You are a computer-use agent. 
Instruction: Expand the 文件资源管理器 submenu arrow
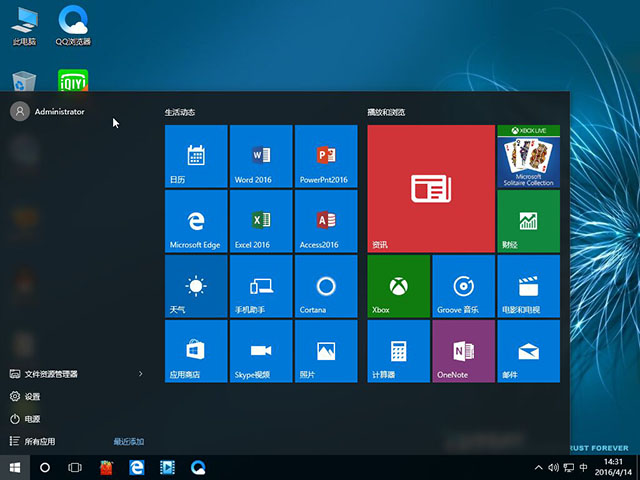click(x=140, y=374)
